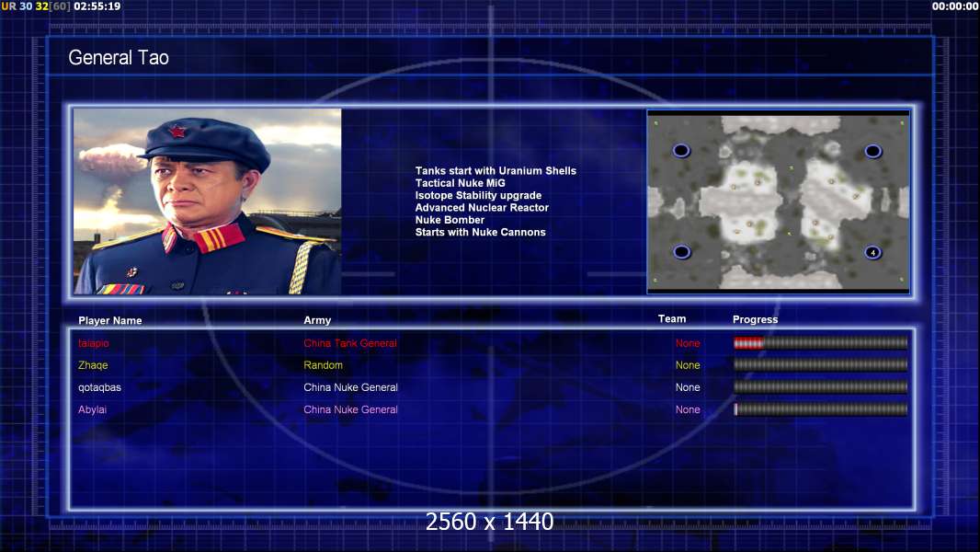Screen dimensions: 980x552
Task: Click the lower-left start position circle on the minimap
Action: 681,252
